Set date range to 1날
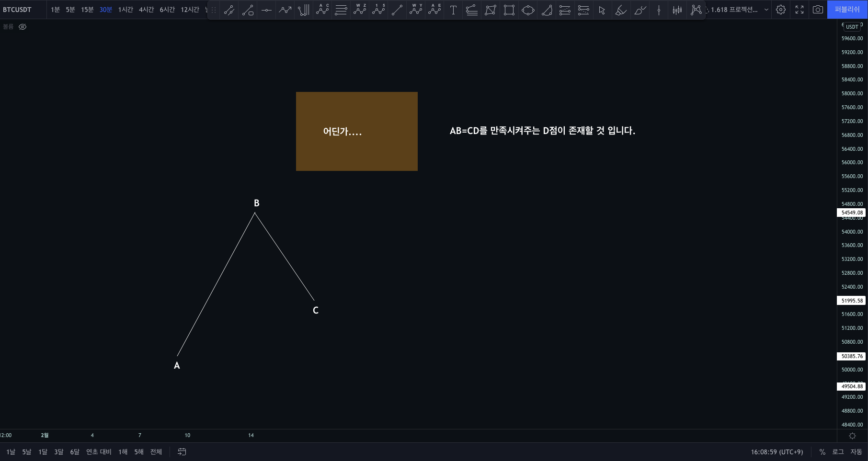The height and width of the screenshot is (461, 868). (x=11, y=452)
